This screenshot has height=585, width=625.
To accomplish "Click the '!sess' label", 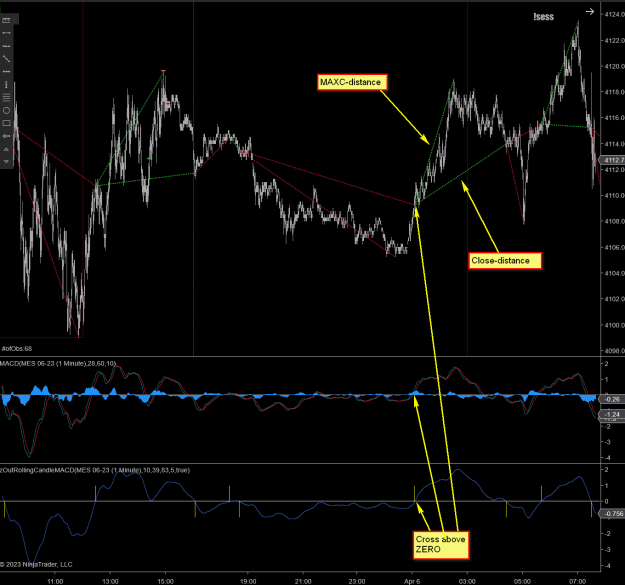I will [x=544, y=17].
